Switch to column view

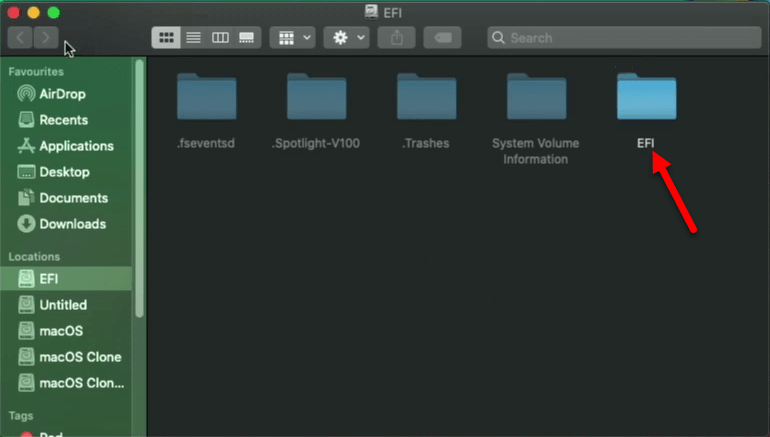tap(220, 38)
